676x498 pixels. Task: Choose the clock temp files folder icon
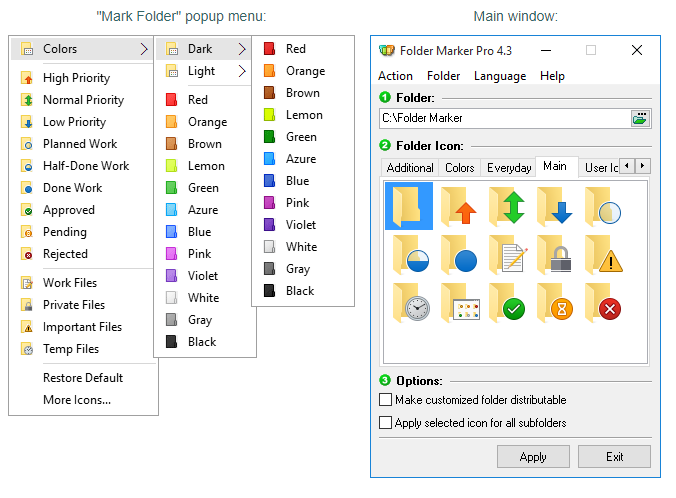pyautogui.click(x=411, y=302)
